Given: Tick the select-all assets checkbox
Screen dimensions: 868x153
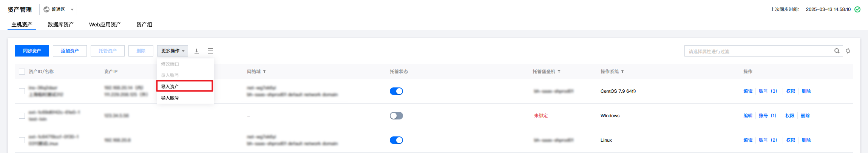Looking at the screenshot, I should coord(22,72).
